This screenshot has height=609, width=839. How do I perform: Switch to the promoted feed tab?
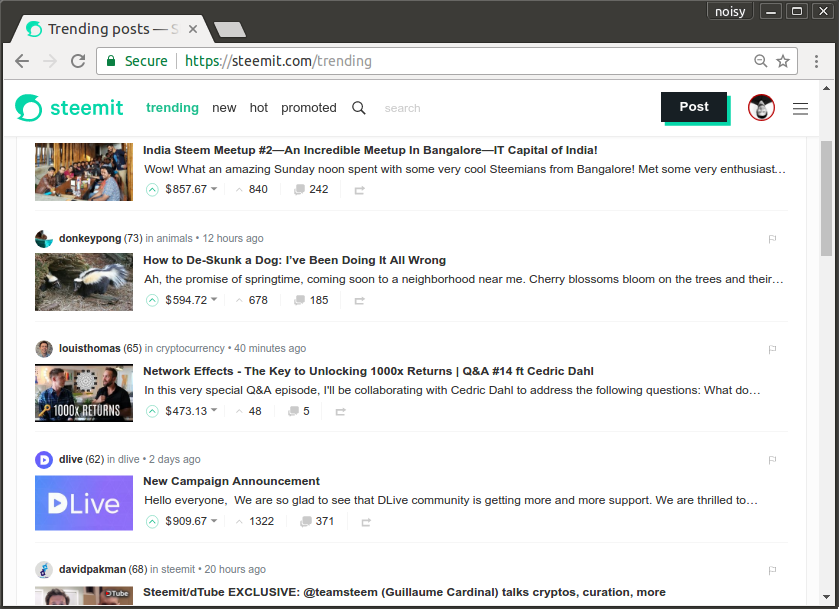point(309,108)
